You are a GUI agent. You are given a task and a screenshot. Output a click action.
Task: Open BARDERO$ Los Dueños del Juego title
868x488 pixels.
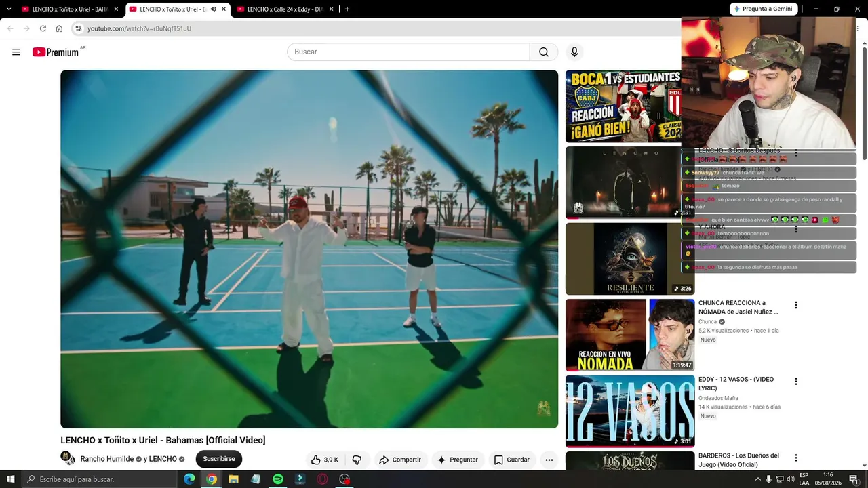tap(738, 460)
